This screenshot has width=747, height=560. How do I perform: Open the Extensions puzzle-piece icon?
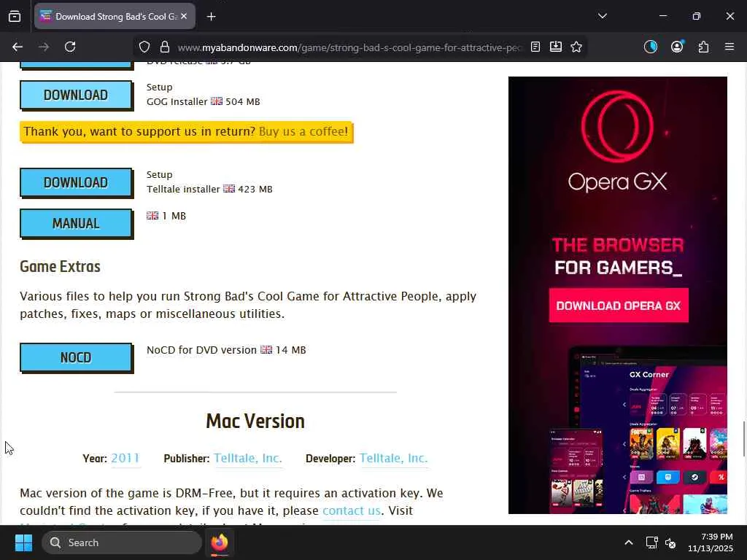tap(704, 47)
